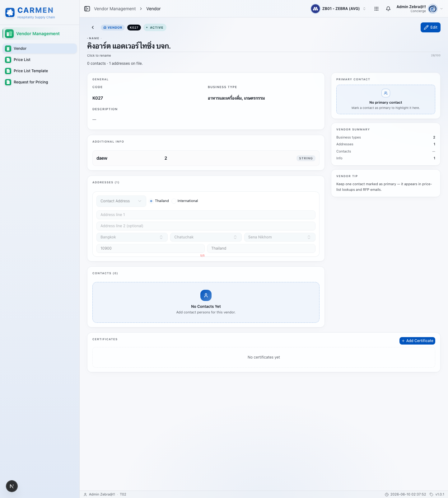The height and width of the screenshot is (498, 448).
Task: Click the Vendor Management breadcrumb
Action: click(115, 9)
